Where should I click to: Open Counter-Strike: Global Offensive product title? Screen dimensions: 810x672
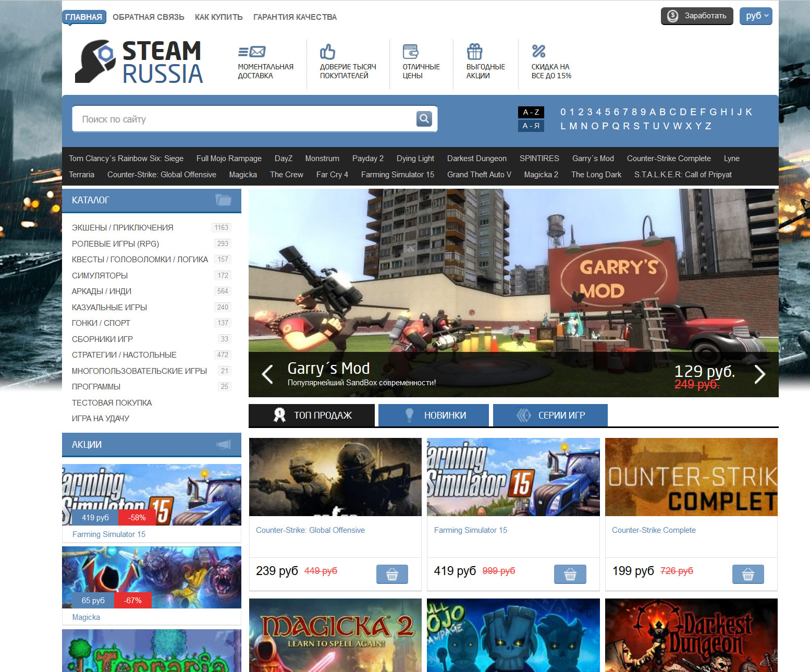pyautogui.click(x=310, y=530)
